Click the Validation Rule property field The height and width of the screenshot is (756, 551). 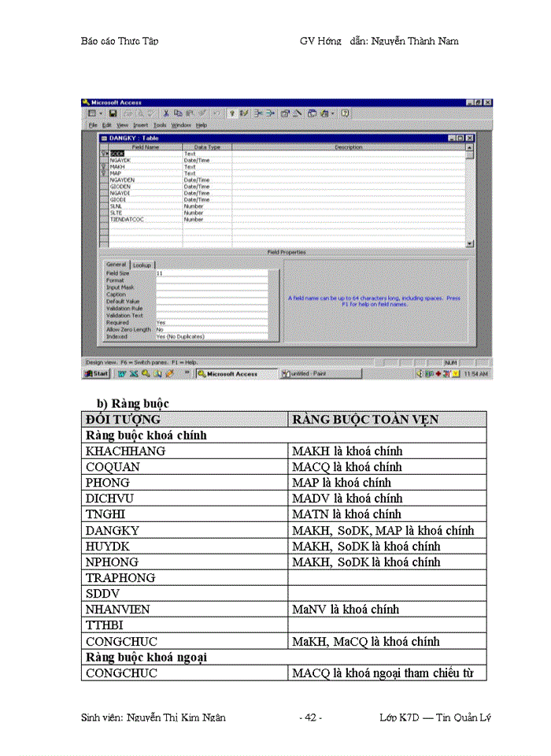pos(212,309)
